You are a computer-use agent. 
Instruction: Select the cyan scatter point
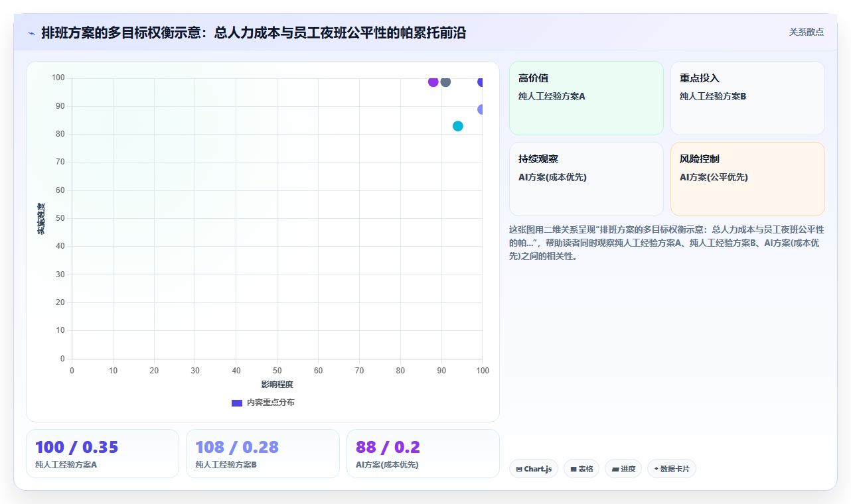(458, 126)
